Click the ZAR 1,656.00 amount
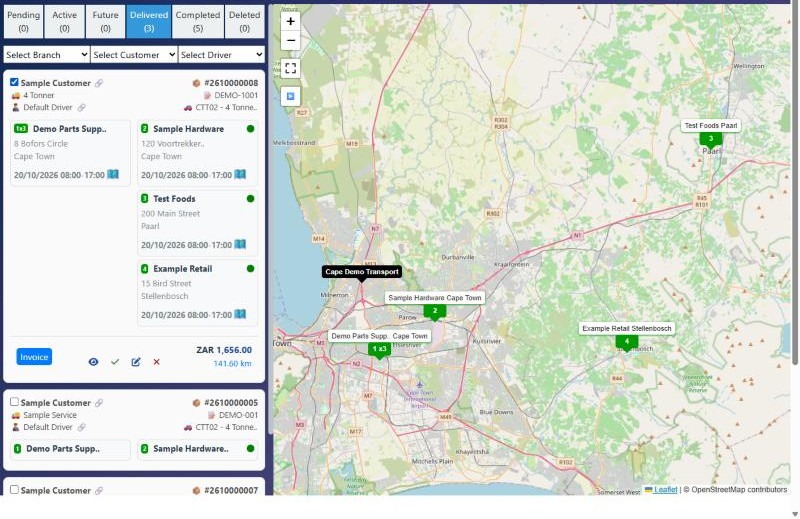 224,350
